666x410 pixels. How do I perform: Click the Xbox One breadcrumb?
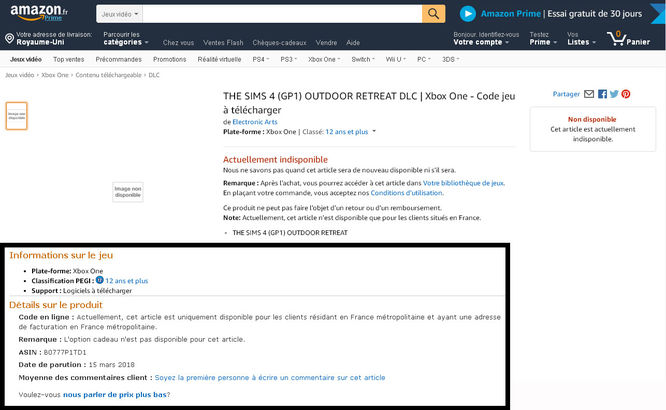(x=55, y=75)
